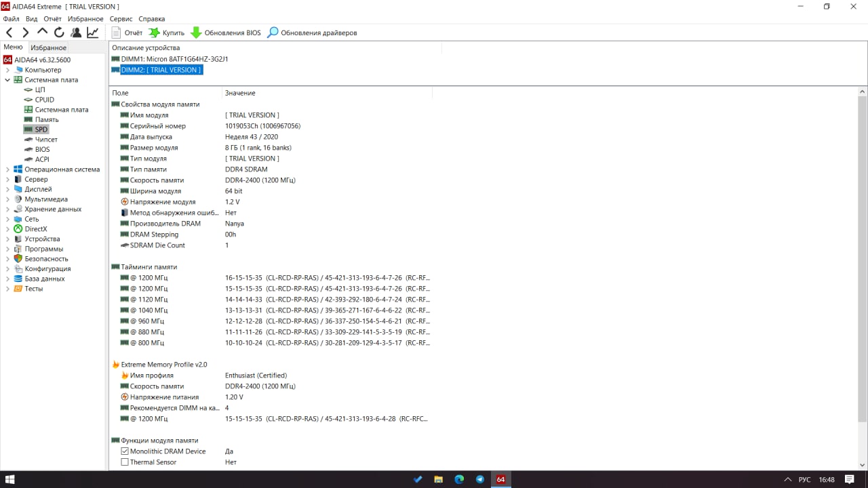
Task: Open the Справка menu
Action: (x=151, y=19)
